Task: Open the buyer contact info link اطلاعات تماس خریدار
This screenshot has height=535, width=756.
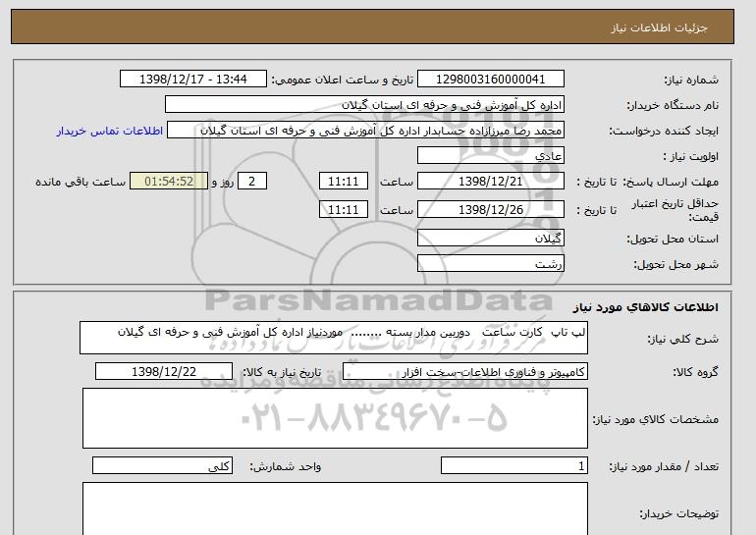Action: point(109,132)
